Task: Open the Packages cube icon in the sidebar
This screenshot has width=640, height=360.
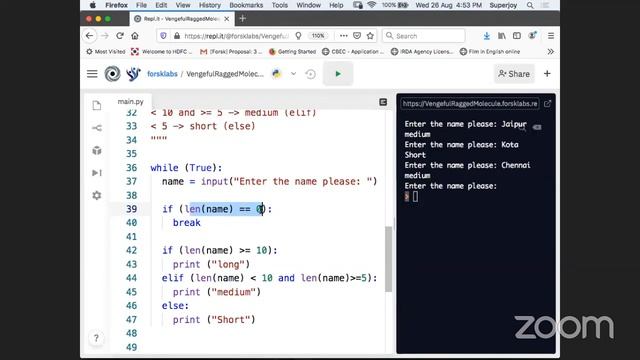Action: coord(97,150)
